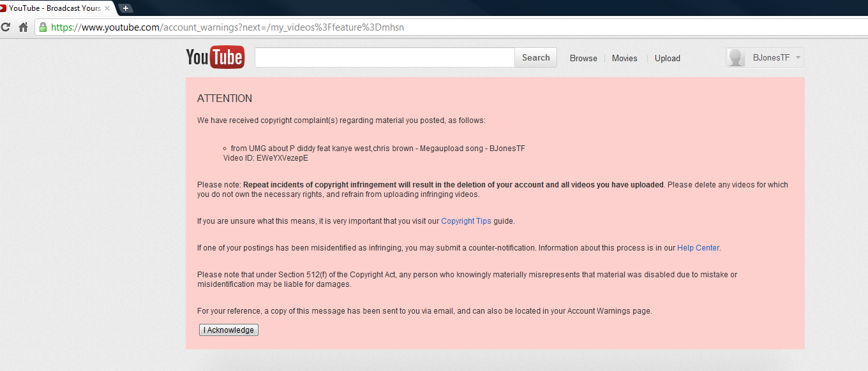
Task: Close the YouTube - Broadcast Yourself tab
Action: tap(107, 8)
